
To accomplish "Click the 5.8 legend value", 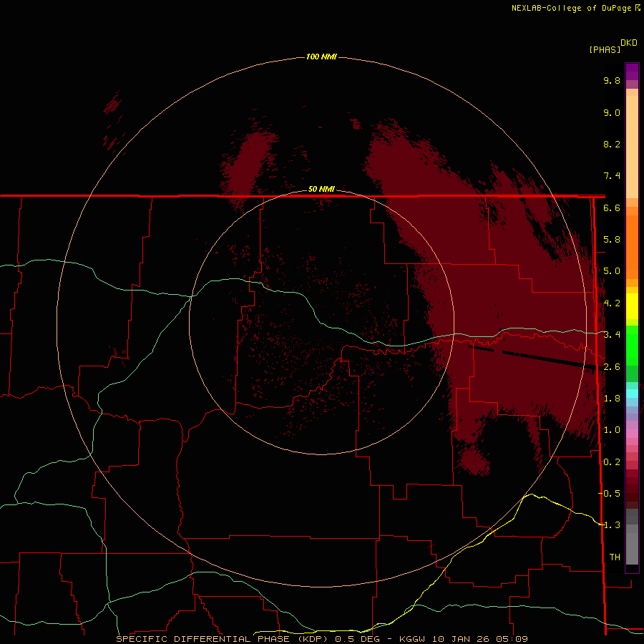I will point(612,240).
